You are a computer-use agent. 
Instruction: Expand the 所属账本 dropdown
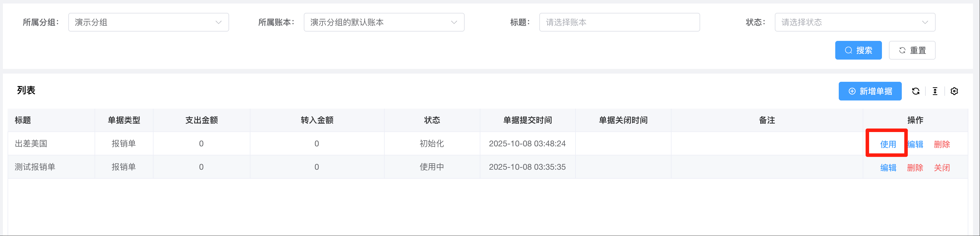(x=383, y=22)
